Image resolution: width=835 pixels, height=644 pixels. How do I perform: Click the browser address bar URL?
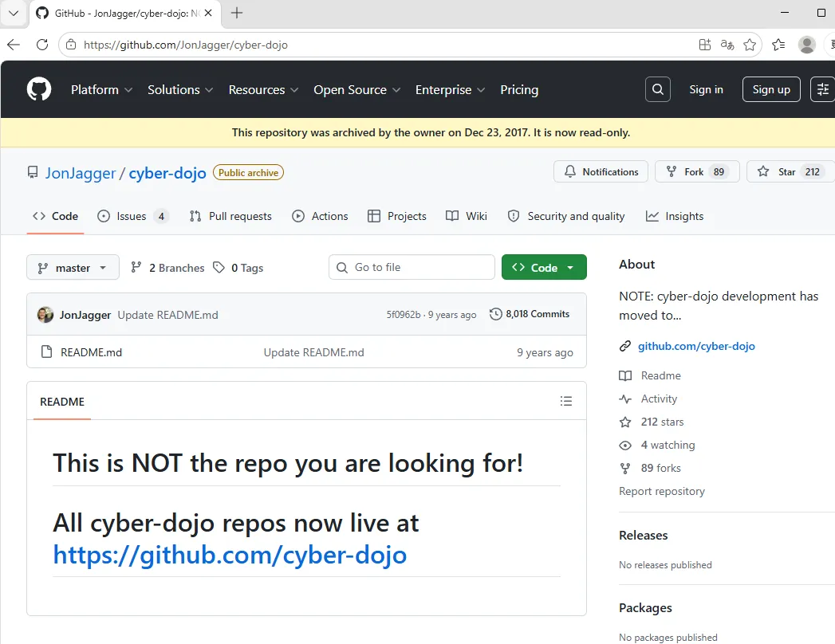click(x=185, y=45)
